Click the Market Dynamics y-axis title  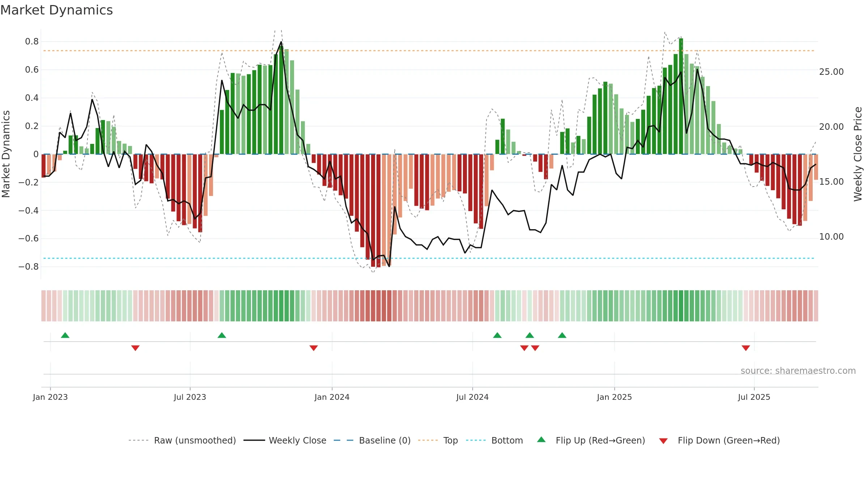point(6,154)
